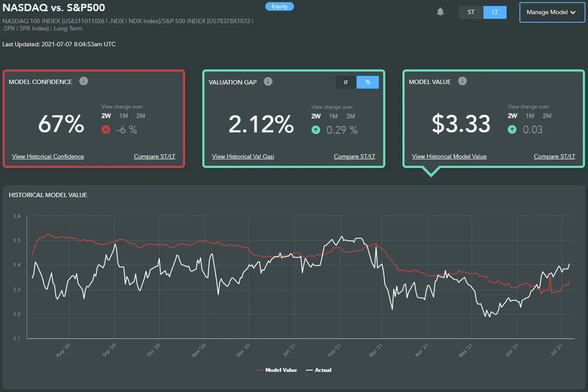
Task: Open View Historical Val Gap link
Action: tap(243, 156)
